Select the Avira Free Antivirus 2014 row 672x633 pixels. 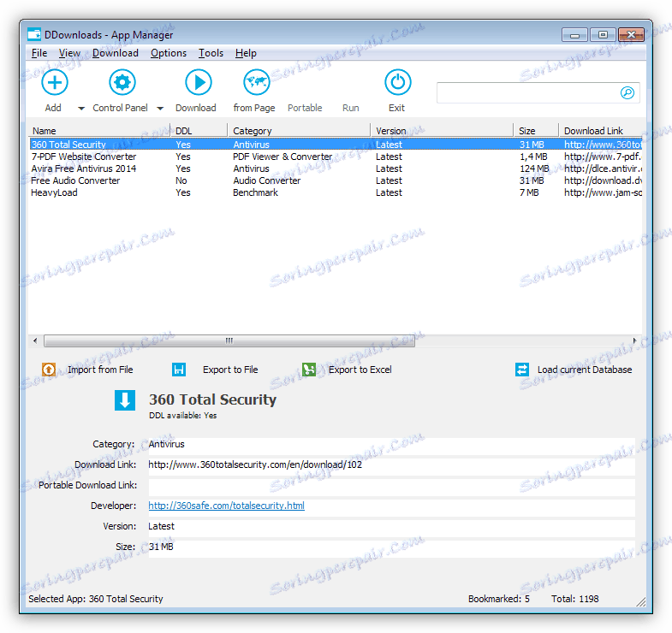click(x=336, y=169)
